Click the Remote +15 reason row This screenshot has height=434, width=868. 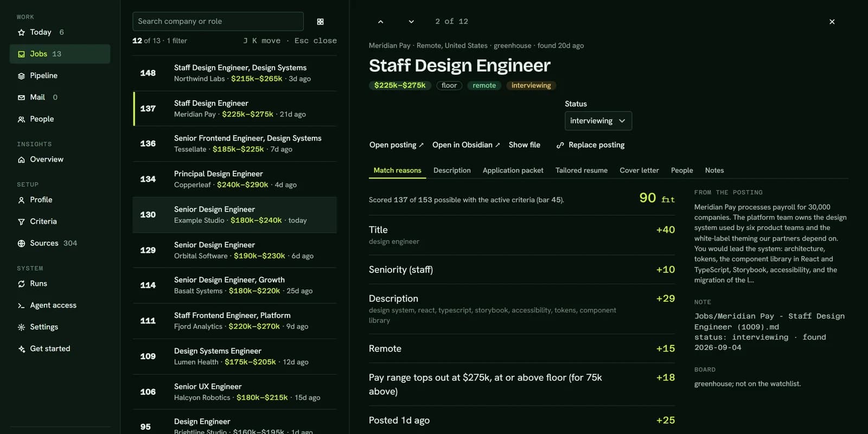(522, 348)
